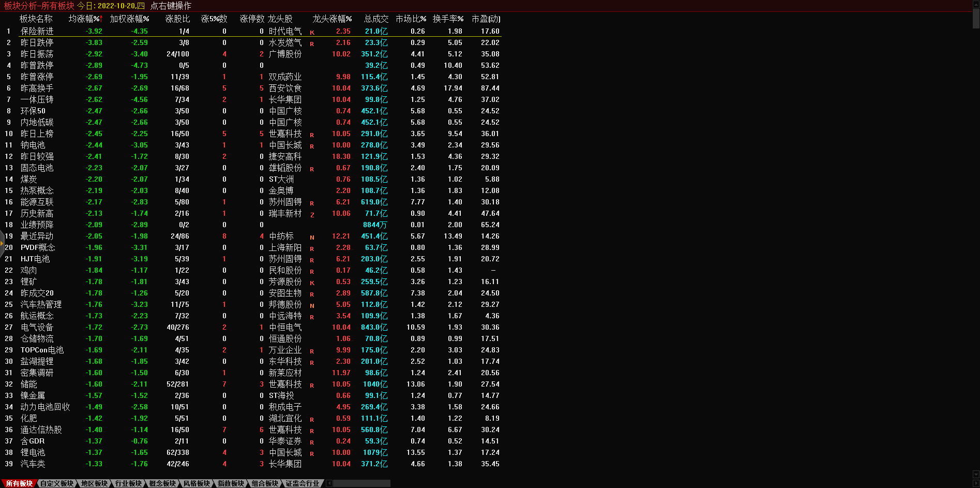Viewport: 980px width, 488px height.
Task: Click the R marker beside 水发燃气
Action: pos(312,44)
